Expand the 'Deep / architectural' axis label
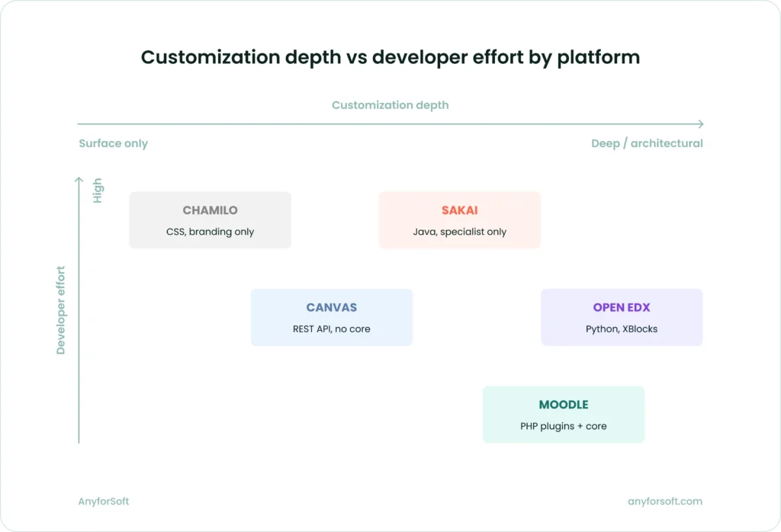 [x=647, y=143]
